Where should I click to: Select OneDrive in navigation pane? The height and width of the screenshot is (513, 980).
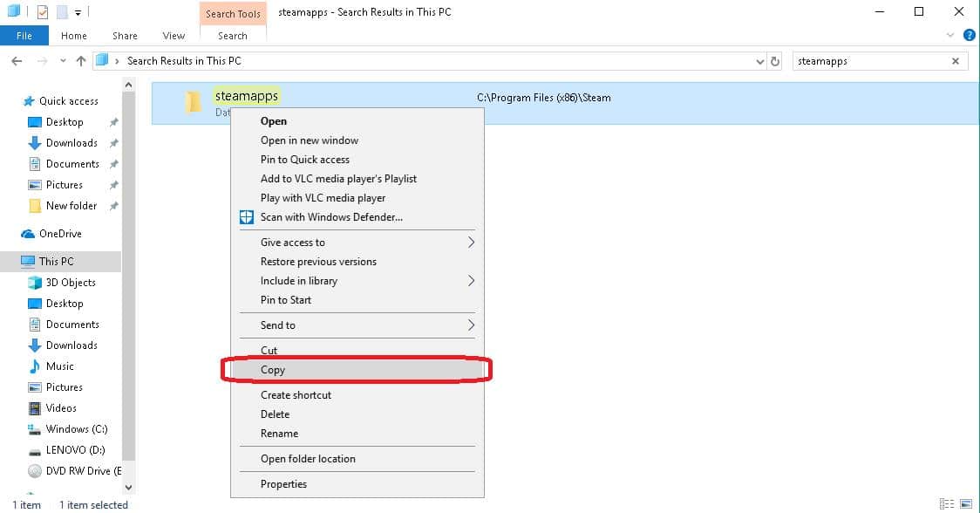point(60,234)
